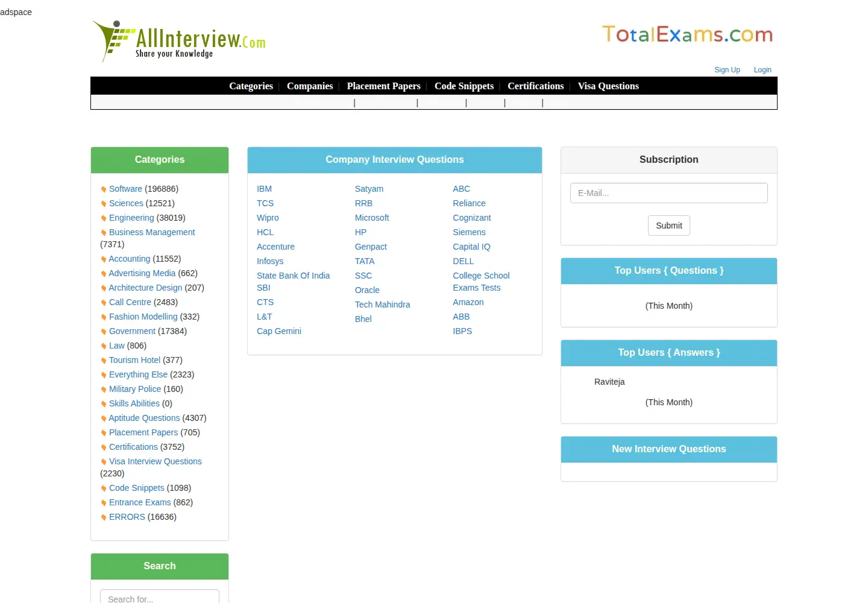Open the Visa Interview Questions category
This screenshot has width=868, height=603.
156,461
